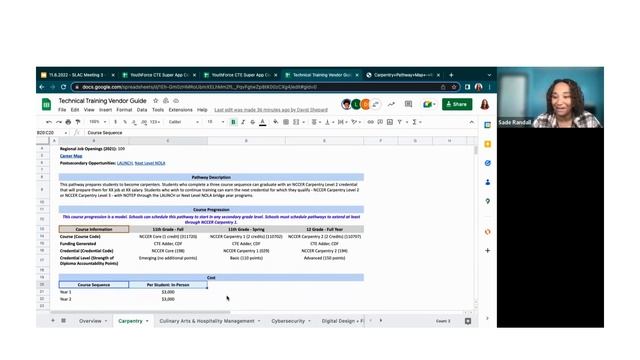Open the activity trend icon
This screenshot has width=640, height=360.
point(391,104)
